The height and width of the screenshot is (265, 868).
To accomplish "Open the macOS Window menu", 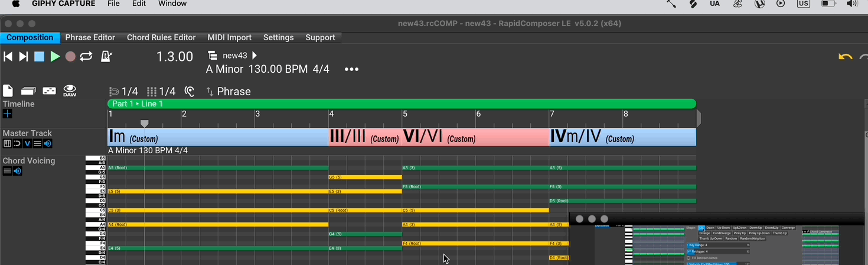I will (x=172, y=4).
